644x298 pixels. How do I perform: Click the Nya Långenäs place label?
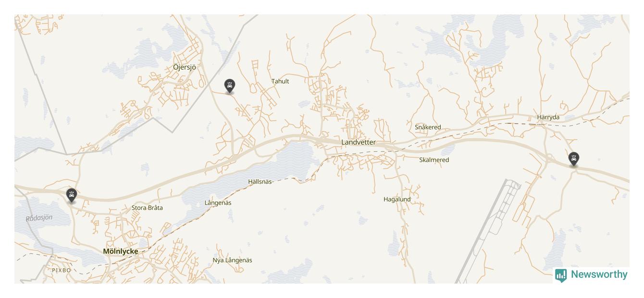(232, 261)
